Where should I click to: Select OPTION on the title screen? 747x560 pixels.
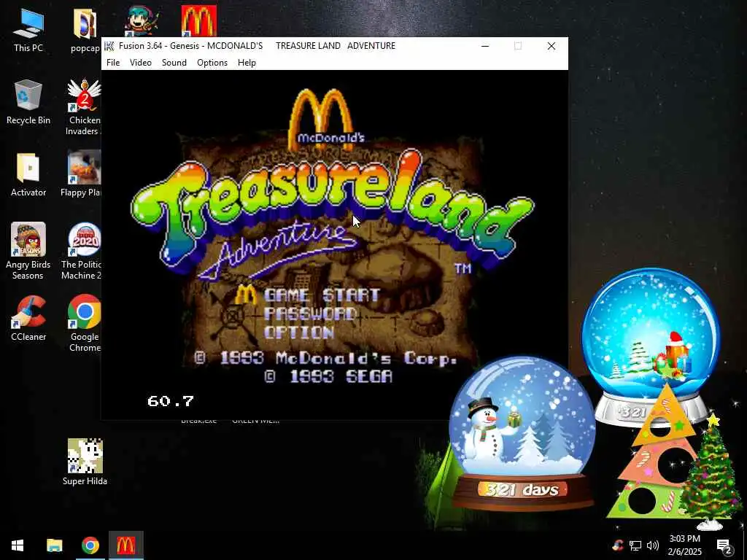(x=299, y=332)
